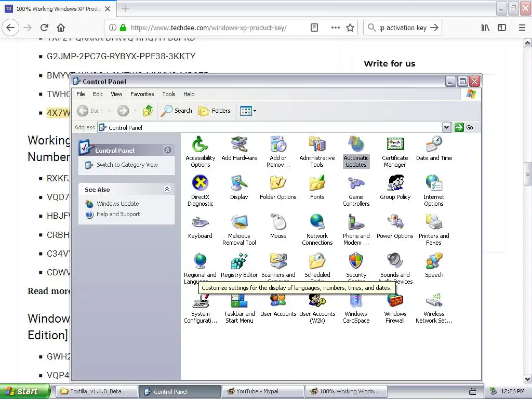This screenshot has height=399, width=532.
Task: Open Group Policy icon
Action: (x=395, y=187)
